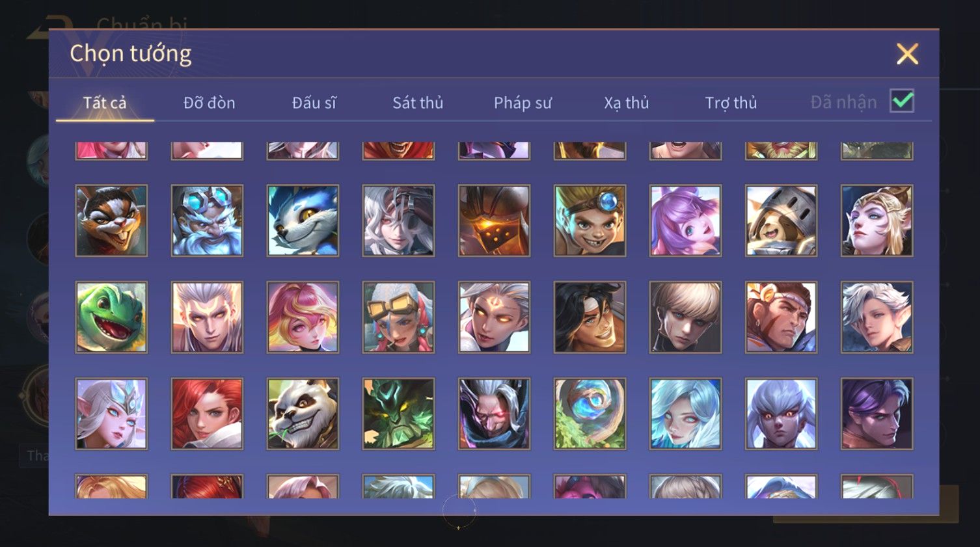
Task: Switch to the Đỡ đòn tab
Action: (209, 103)
